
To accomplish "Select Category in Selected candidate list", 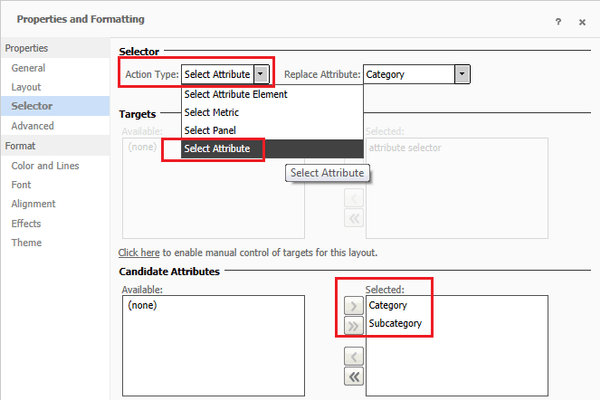I will (x=388, y=305).
